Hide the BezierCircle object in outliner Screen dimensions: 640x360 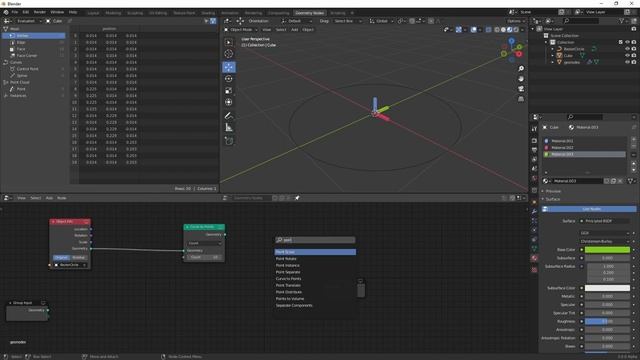[627, 49]
